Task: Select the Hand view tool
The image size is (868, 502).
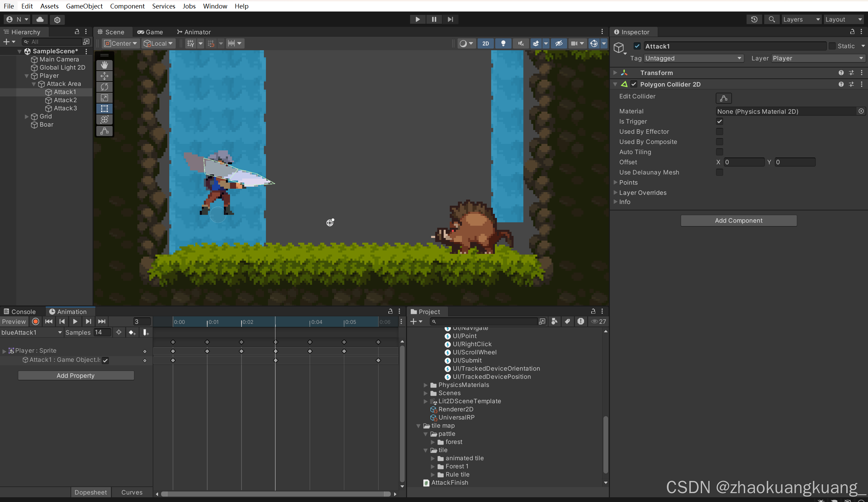Action: [x=104, y=65]
